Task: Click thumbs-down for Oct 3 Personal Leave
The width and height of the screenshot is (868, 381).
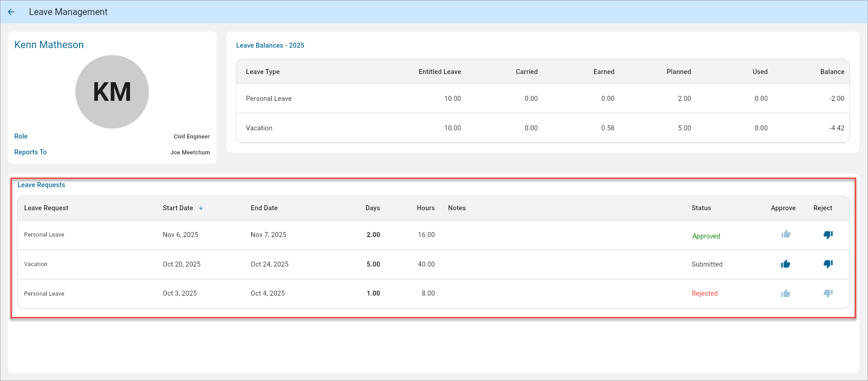Action: [828, 294]
